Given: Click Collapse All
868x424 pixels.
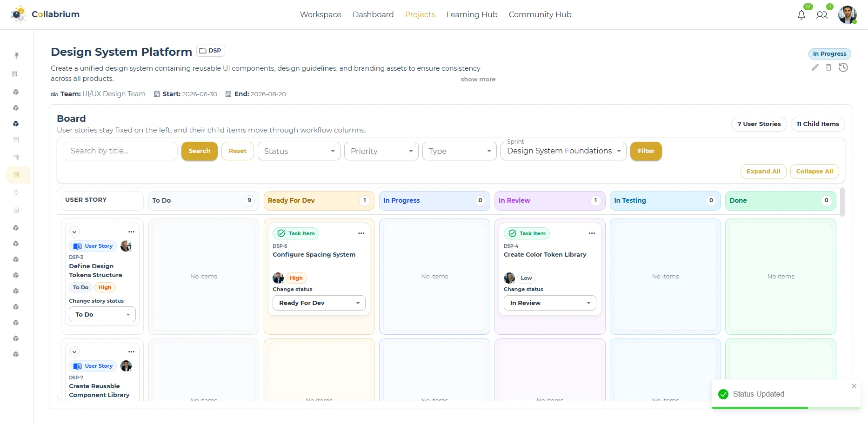Looking at the screenshot, I should 815,172.
